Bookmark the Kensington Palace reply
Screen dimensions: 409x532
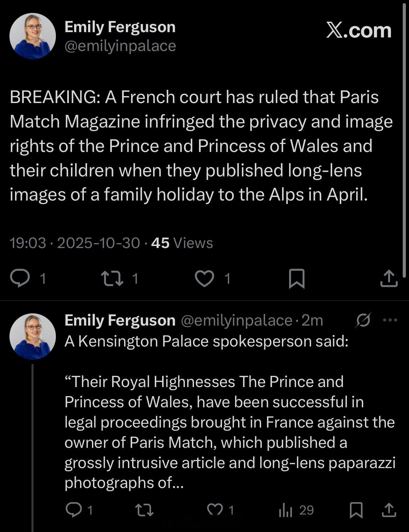(x=356, y=510)
